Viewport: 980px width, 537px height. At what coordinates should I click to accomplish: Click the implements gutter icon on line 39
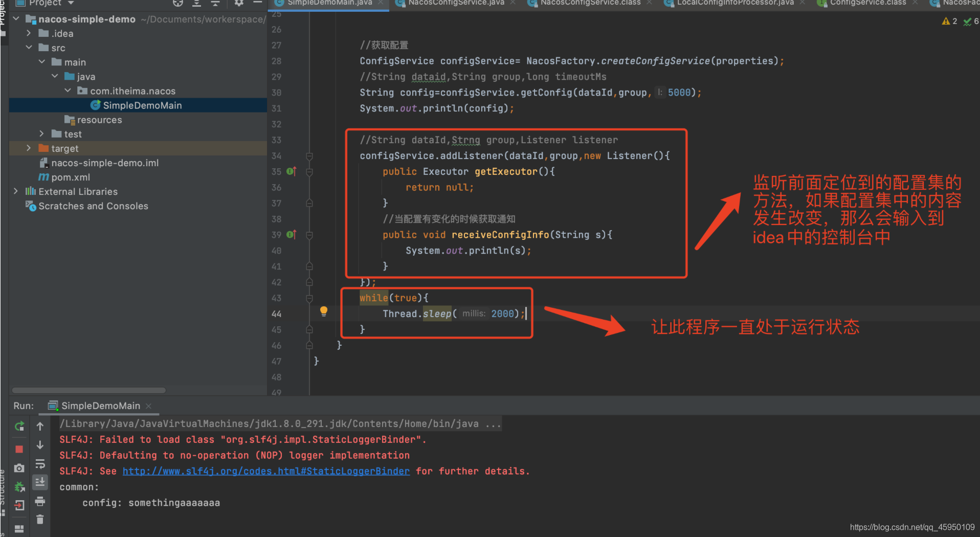[x=291, y=235]
